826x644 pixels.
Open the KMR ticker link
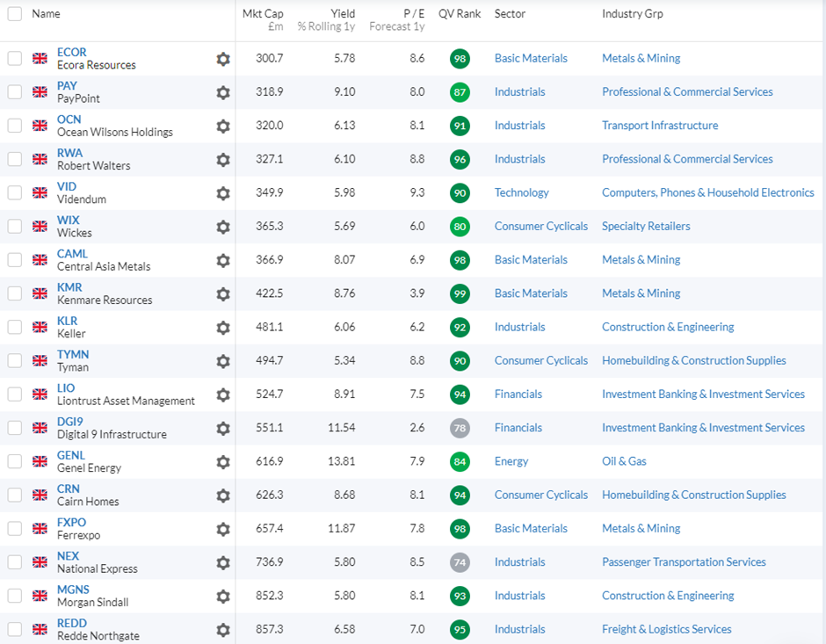[x=69, y=287]
